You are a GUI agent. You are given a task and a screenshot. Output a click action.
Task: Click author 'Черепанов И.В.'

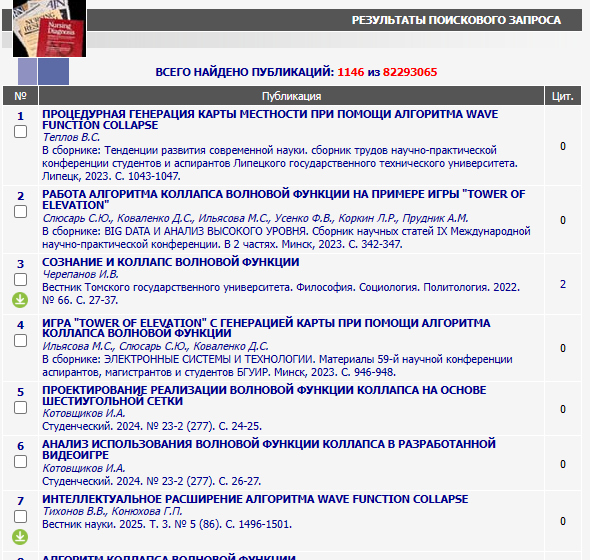click(x=80, y=274)
